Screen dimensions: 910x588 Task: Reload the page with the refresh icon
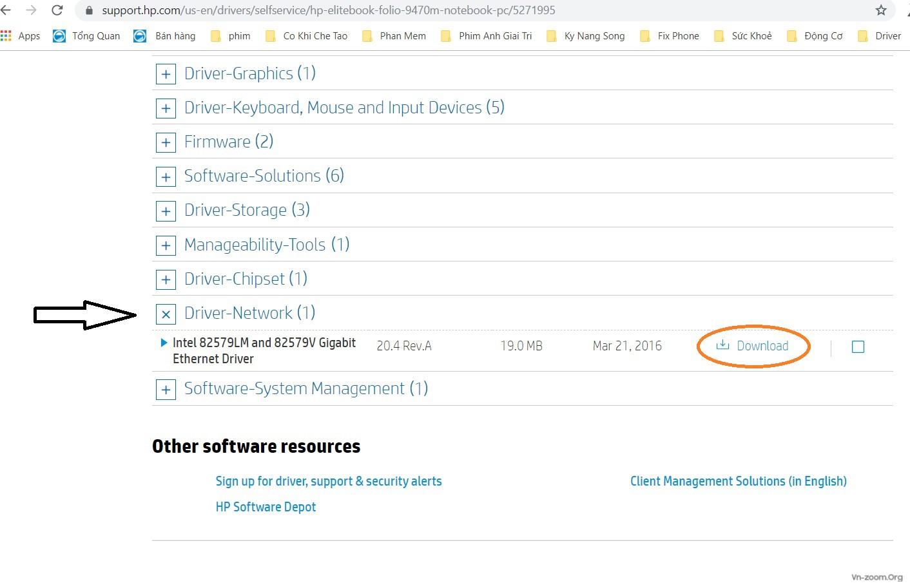pos(57,10)
